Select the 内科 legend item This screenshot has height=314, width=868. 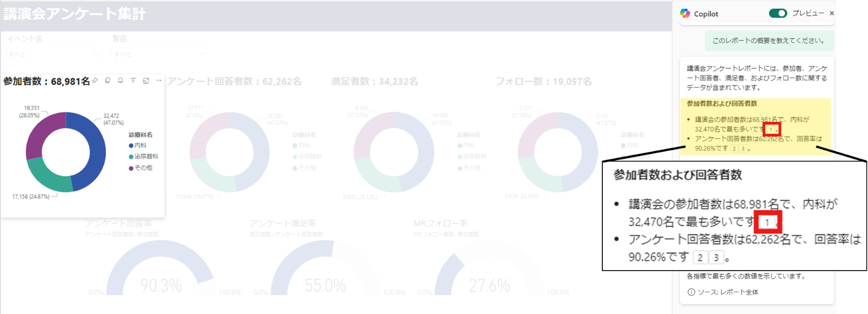(x=137, y=146)
